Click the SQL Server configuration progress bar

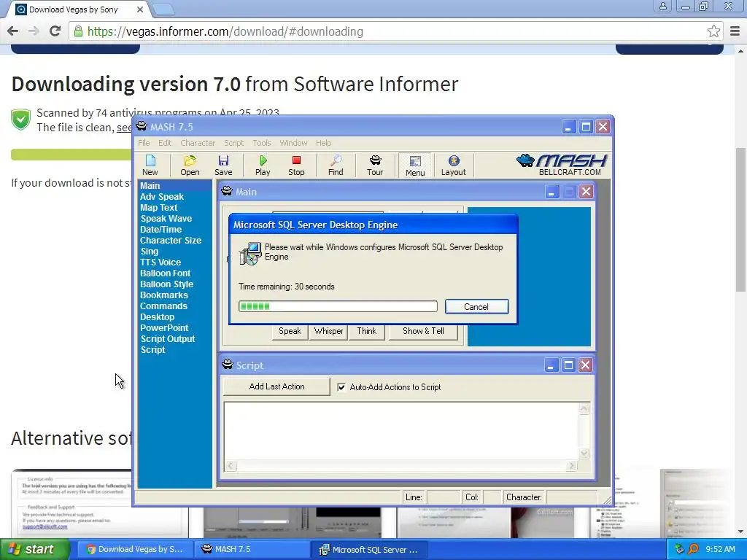(338, 306)
